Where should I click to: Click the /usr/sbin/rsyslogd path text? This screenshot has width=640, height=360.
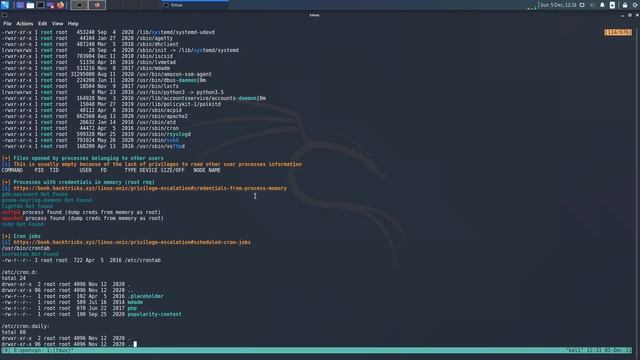[x=164, y=134]
